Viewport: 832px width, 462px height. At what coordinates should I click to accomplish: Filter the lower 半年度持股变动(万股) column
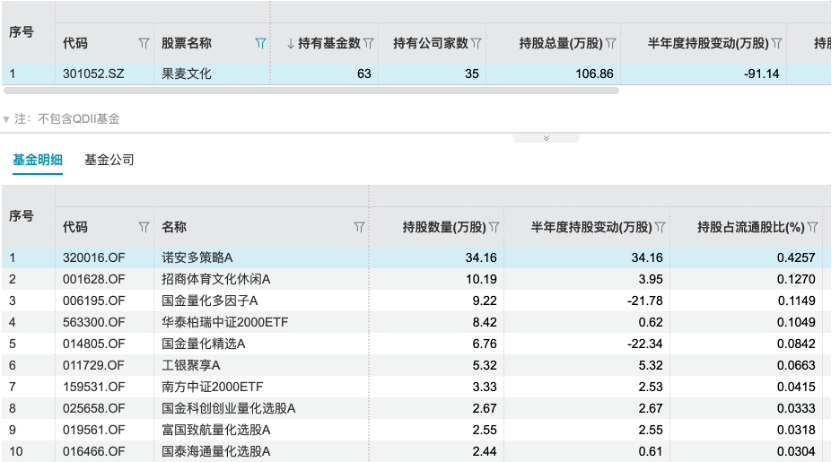(x=660, y=227)
